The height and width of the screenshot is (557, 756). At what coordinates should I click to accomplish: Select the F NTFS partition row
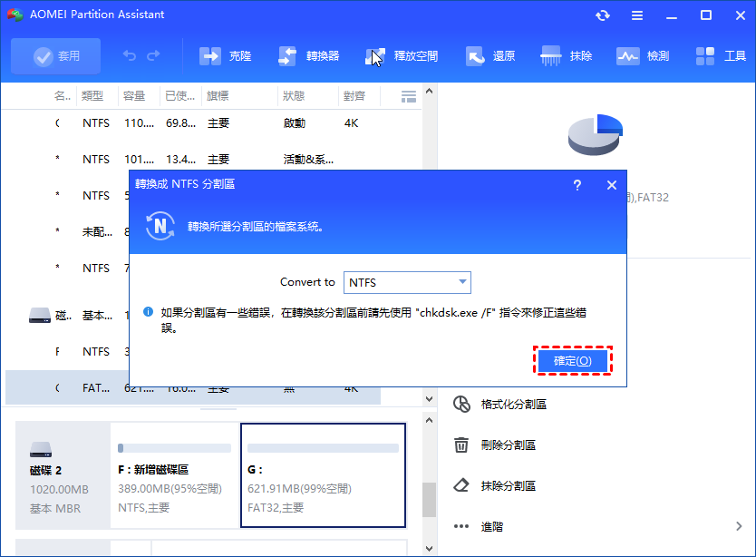tap(67, 351)
